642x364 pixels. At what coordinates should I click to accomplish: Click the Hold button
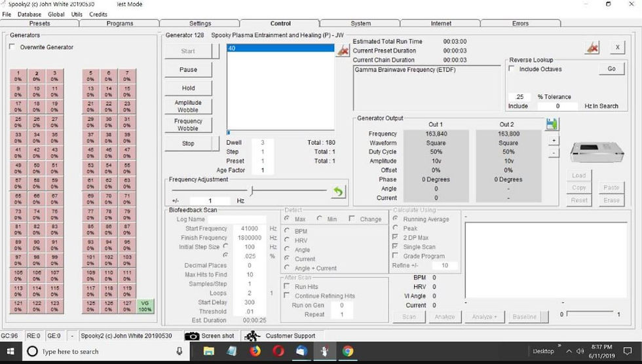click(x=189, y=88)
